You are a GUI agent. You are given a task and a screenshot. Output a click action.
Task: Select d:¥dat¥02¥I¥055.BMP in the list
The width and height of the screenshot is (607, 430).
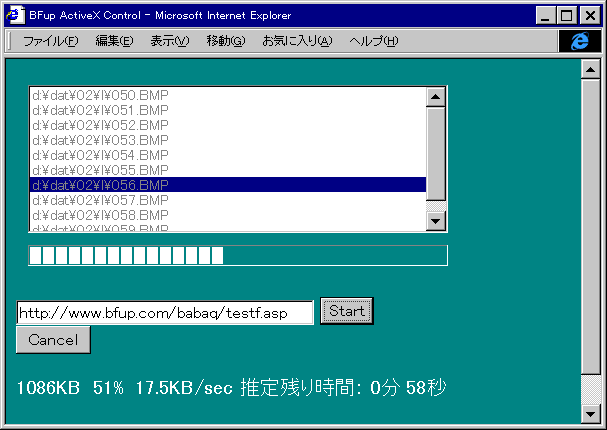(228, 170)
